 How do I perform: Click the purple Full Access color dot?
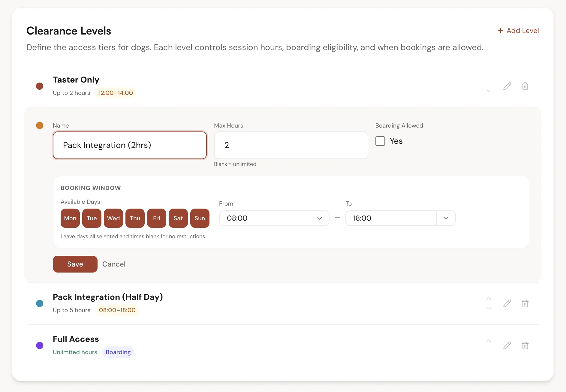(40, 345)
